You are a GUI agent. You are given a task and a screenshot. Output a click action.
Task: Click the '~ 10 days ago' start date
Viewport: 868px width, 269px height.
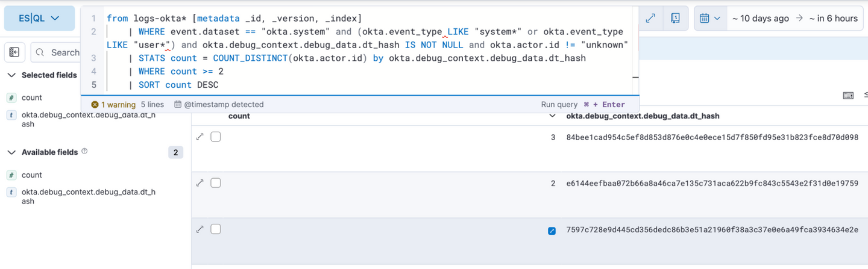pos(760,18)
